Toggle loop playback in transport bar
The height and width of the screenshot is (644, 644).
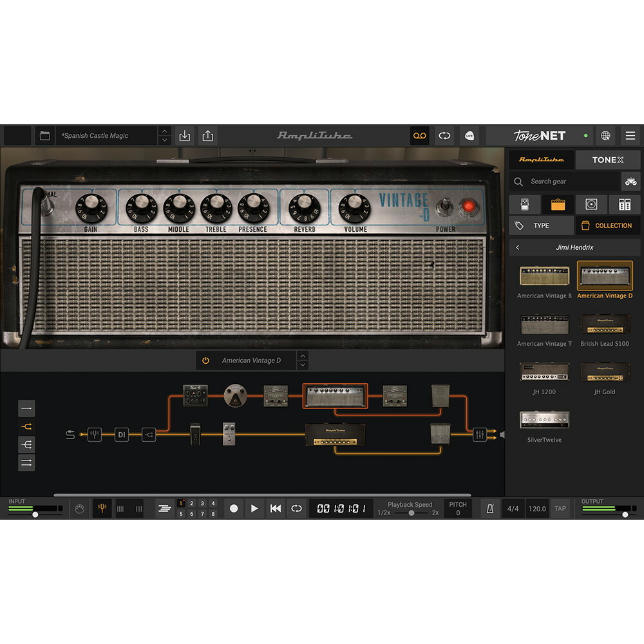[x=296, y=509]
